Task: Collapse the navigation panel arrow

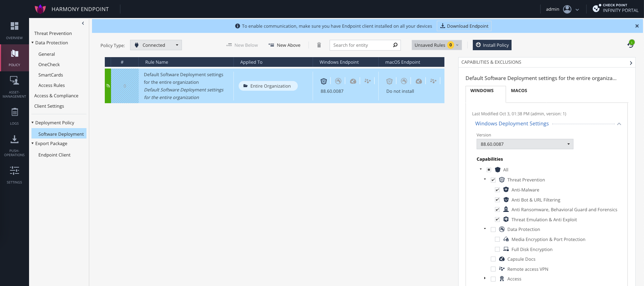Action: click(83, 23)
